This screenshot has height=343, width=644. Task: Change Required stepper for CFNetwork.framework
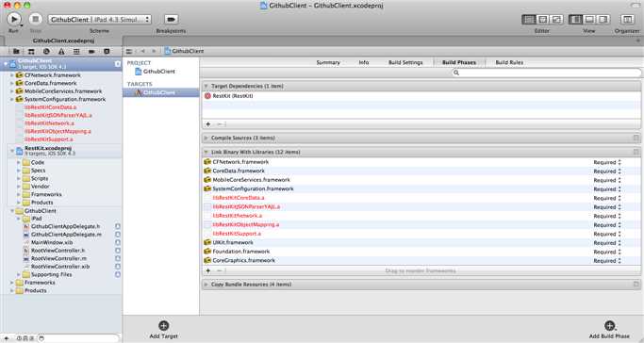[x=619, y=162]
